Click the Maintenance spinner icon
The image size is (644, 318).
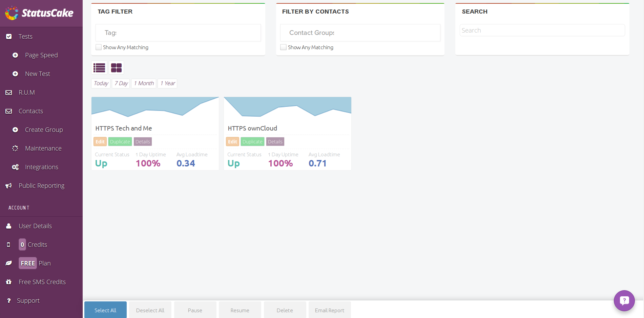tap(15, 148)
